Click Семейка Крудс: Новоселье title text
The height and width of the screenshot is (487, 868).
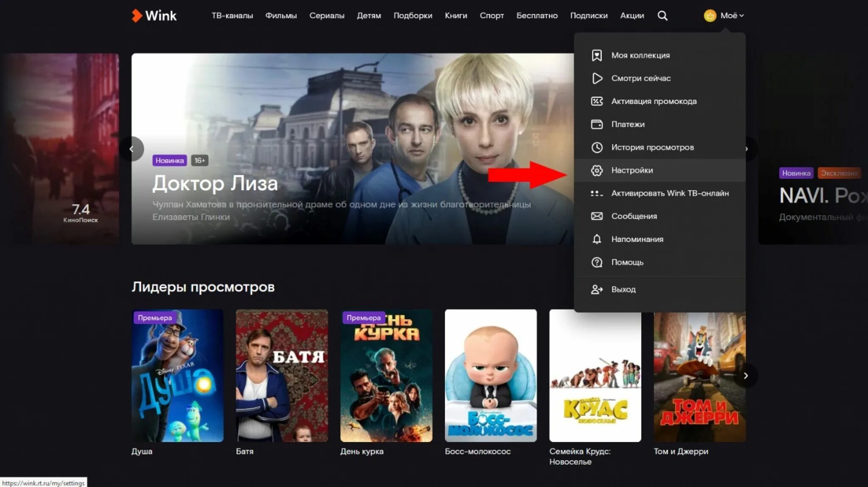(x=580, y=456)
